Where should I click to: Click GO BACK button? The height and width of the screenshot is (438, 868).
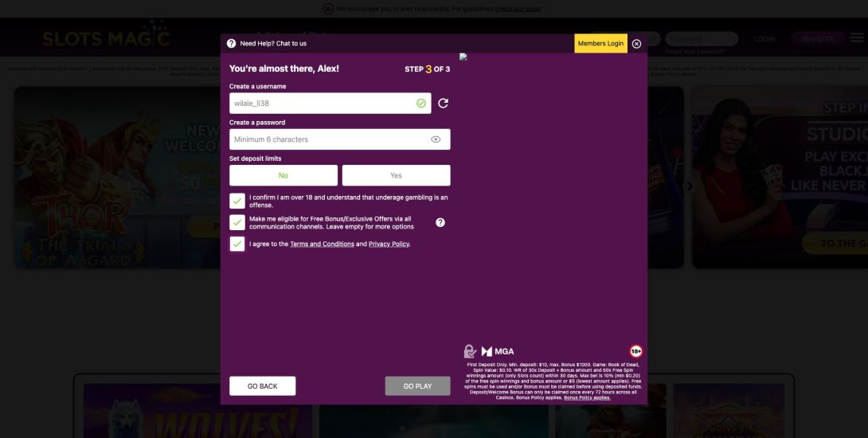click(x=263, y=386)
